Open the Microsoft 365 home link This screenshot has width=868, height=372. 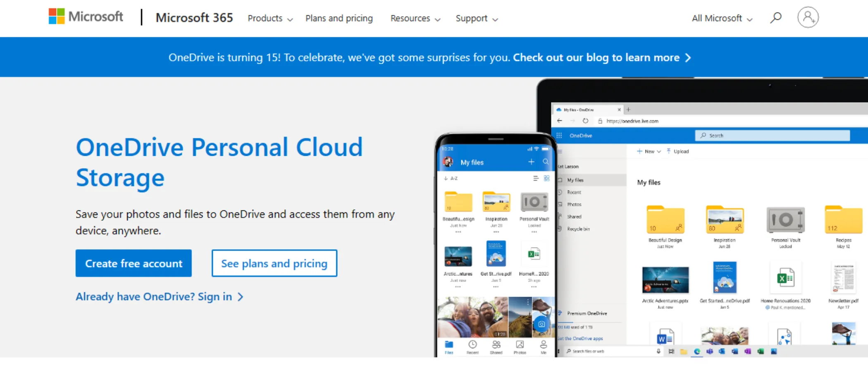(194, 18)
